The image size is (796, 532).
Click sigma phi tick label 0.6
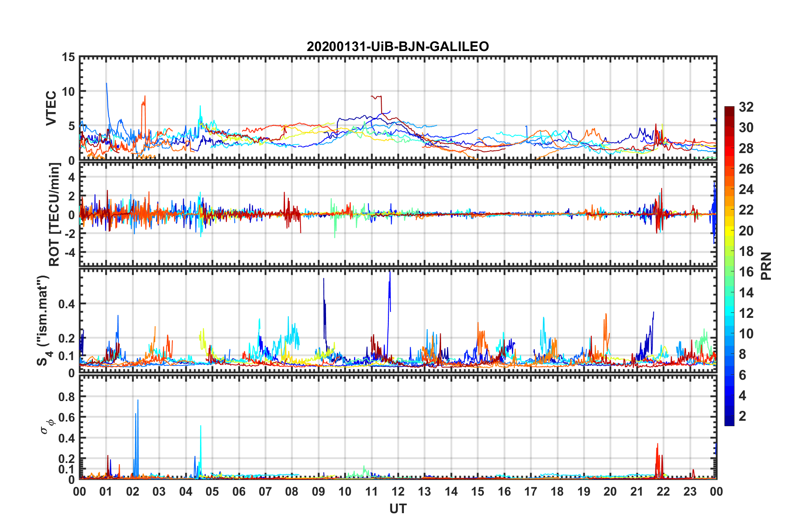tap(67, 417)
